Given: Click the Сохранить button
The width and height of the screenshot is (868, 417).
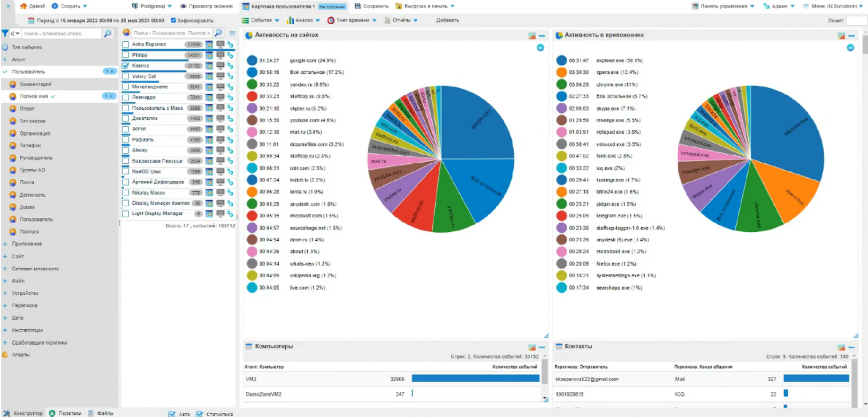Looking at the screenshot, I should 371,6.
